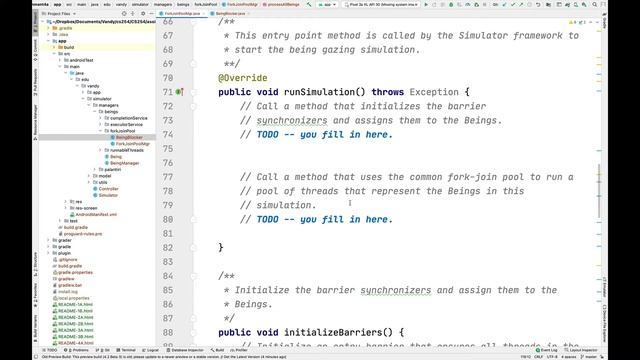This screenshot has height=360, width=640.
Task: Select the Controller class in the tree
Action: click(108, 189)
